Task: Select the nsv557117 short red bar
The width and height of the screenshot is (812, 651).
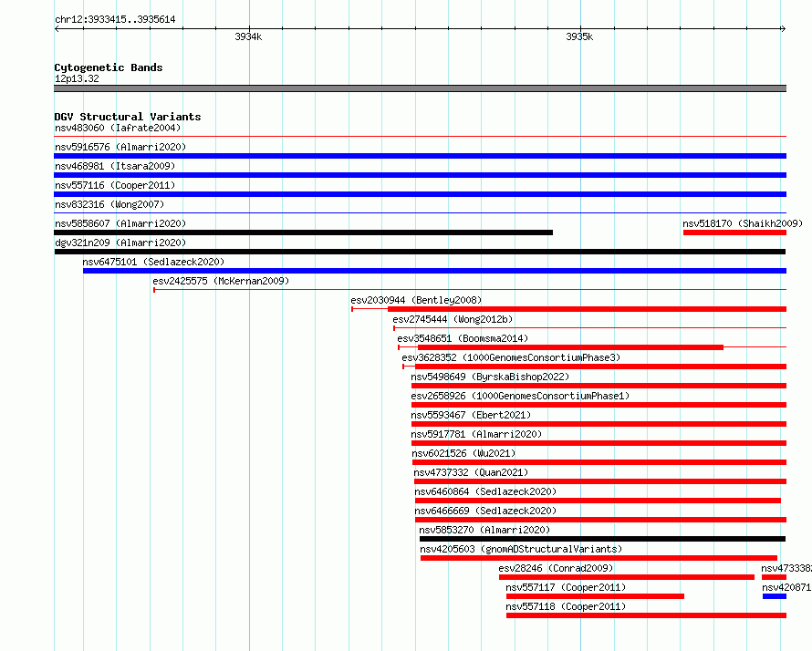Action: (x=595, y=596)
